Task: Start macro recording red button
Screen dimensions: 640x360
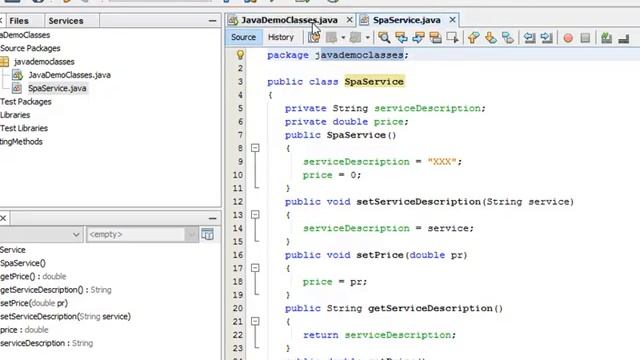Action: (x=568, y=38)
